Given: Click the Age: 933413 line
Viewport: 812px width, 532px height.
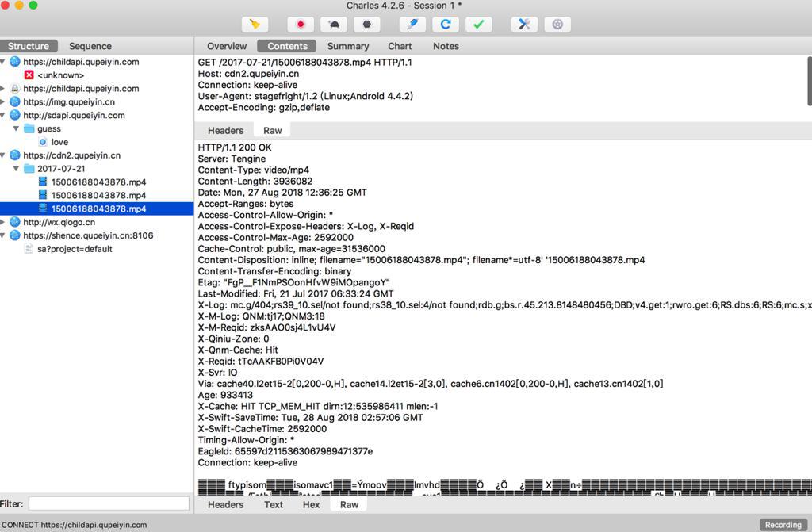Looking at the screenshot, I should 225,395.
